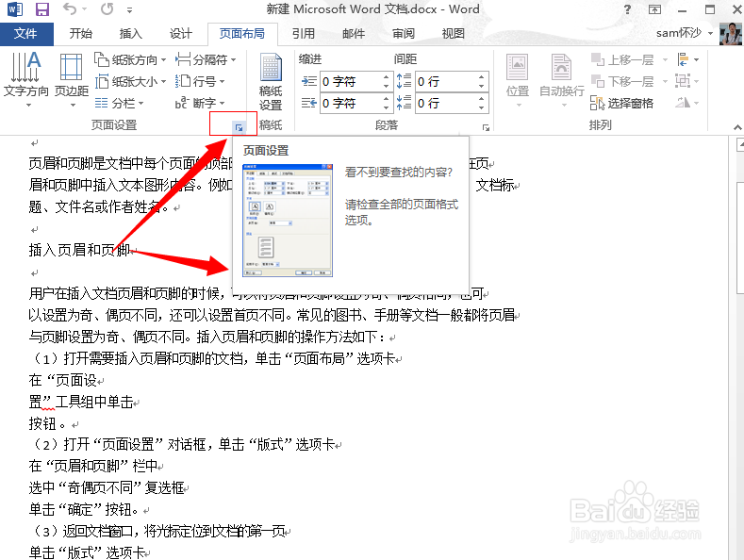
Task: Increase left indent with up spinner
Action: pyautogui.click(x=387, y=77)
